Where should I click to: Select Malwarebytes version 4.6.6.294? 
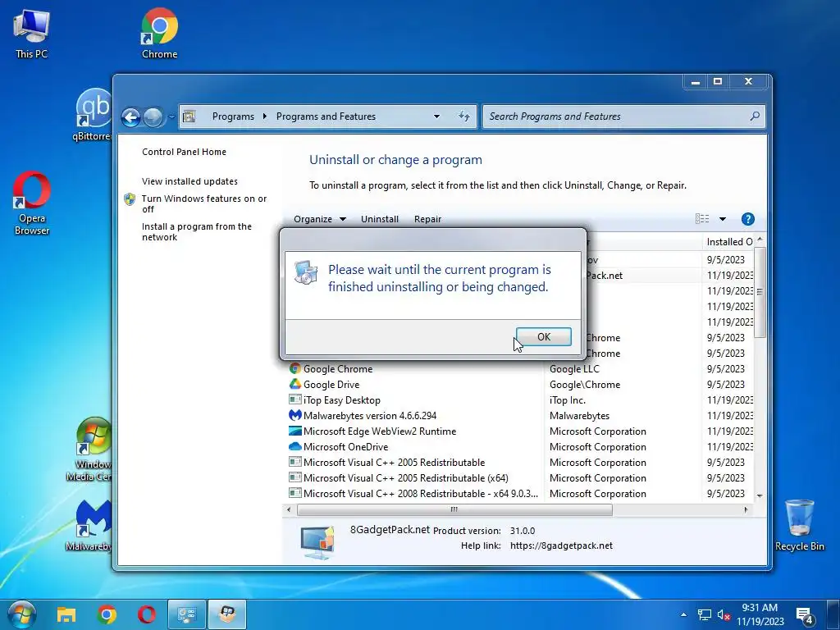point(370,415)
